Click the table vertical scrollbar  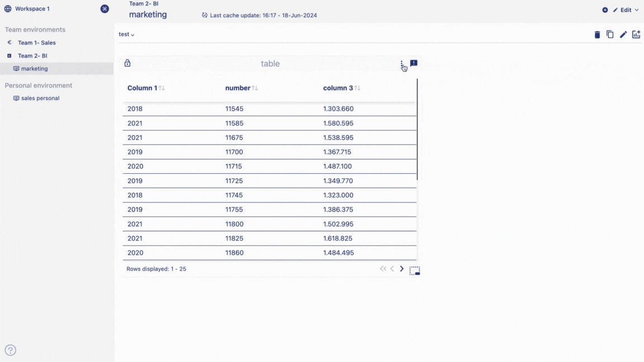coord(417,130)
